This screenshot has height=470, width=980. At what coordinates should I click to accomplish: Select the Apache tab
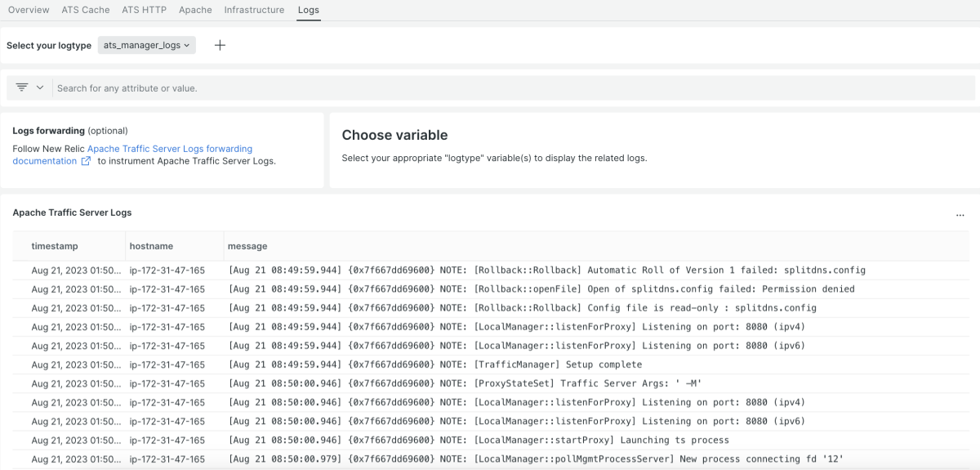pos(195,10)
